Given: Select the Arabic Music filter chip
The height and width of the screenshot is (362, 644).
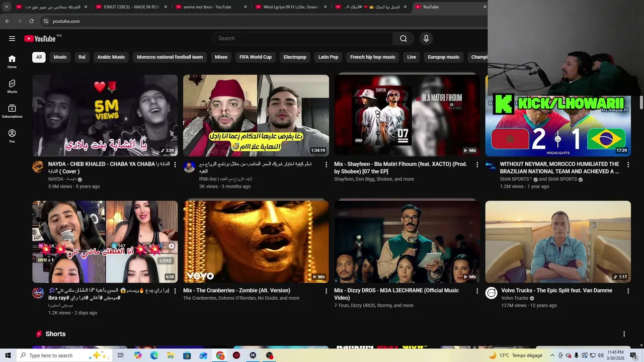Looking at the screenshot, I should tap(111, 57).
